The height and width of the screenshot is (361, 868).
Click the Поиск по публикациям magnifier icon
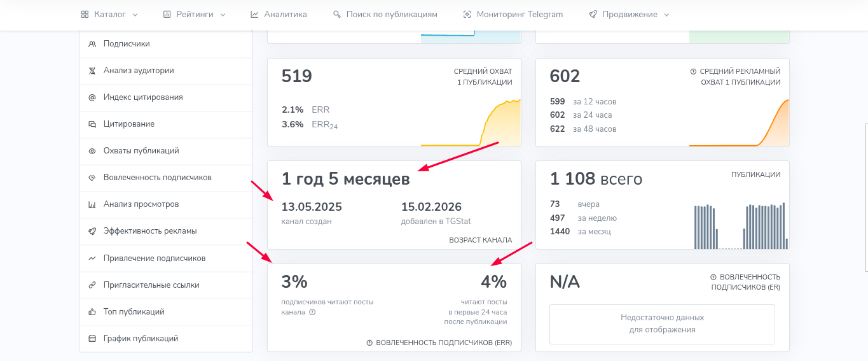pyautogui.click(x=337, y=14)
